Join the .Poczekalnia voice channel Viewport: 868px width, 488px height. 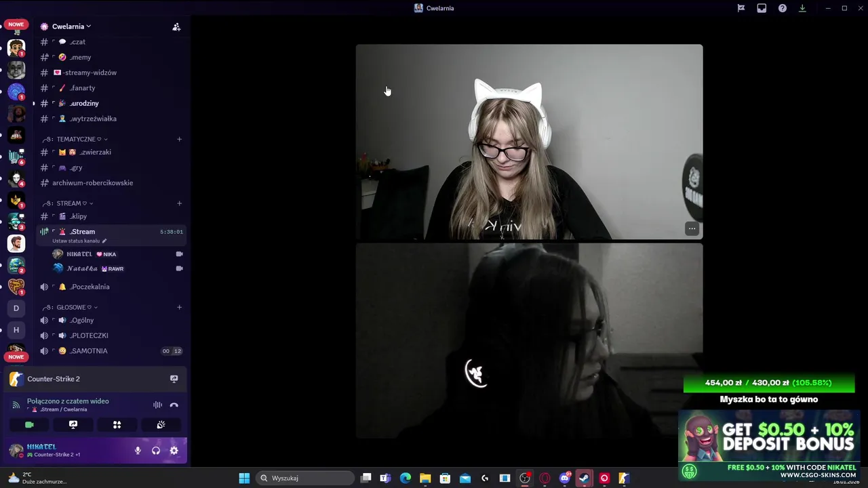(111, 287)
